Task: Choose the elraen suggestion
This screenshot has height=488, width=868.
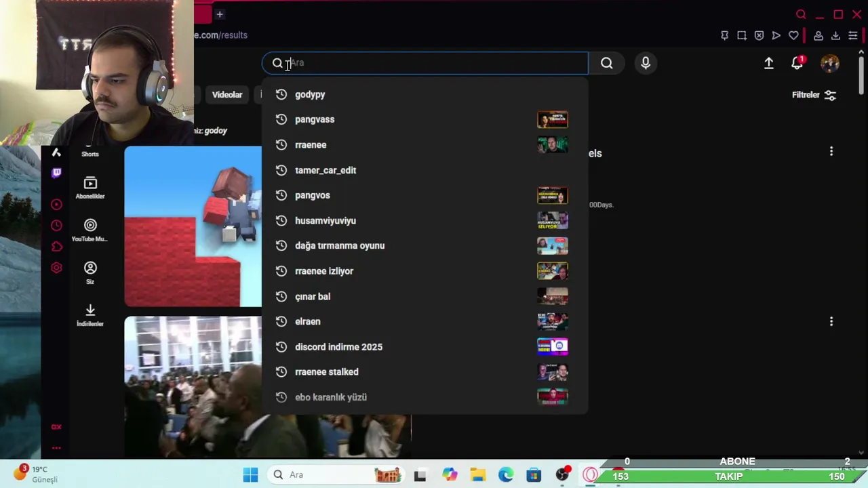Action: pyautogui.click(x=425, y=321)
